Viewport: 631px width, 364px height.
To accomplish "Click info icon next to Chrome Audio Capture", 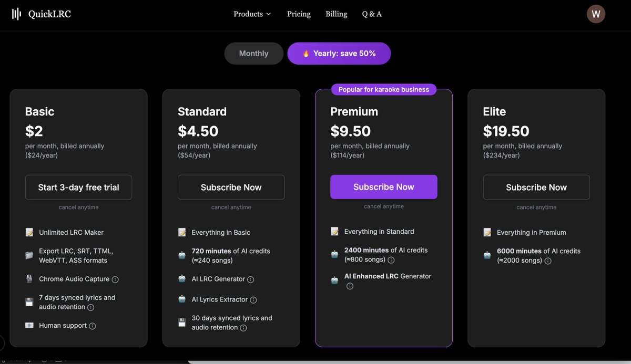I will 115,279.
